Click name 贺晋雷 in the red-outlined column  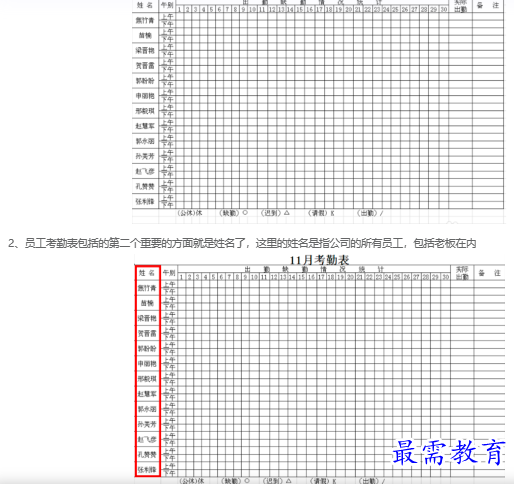click(147, 333)
